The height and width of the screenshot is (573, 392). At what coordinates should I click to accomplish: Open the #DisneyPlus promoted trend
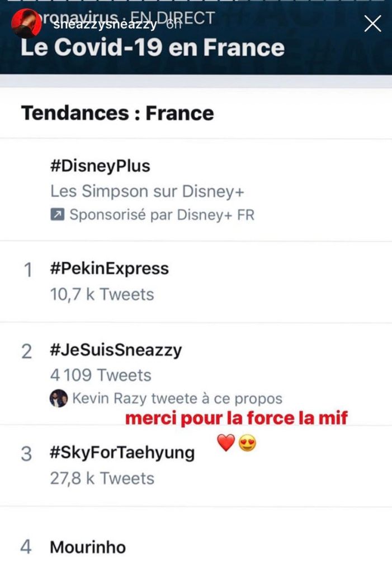[100, 166]
